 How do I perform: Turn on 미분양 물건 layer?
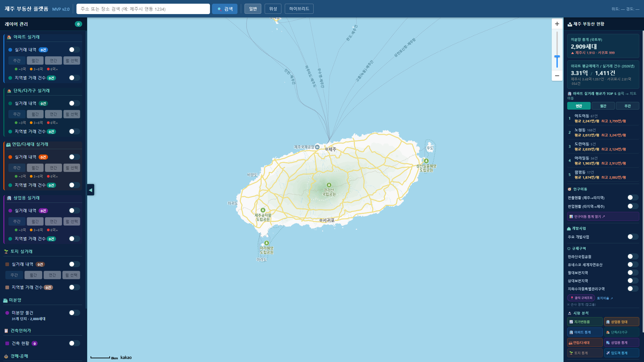(74, 313)
